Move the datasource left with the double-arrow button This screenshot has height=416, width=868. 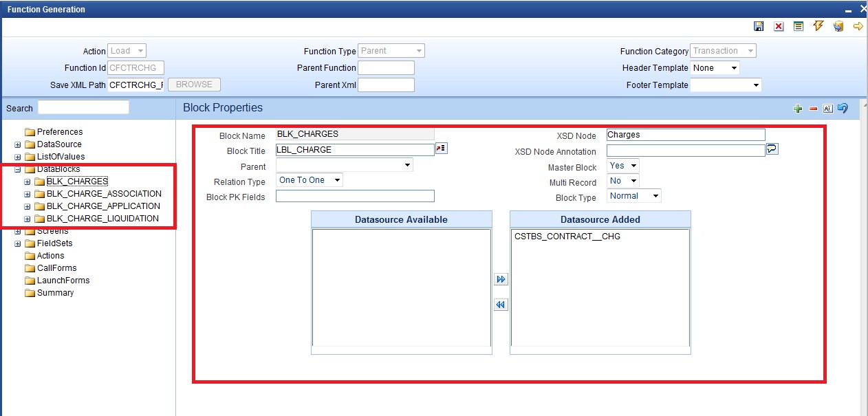[501, 305]
